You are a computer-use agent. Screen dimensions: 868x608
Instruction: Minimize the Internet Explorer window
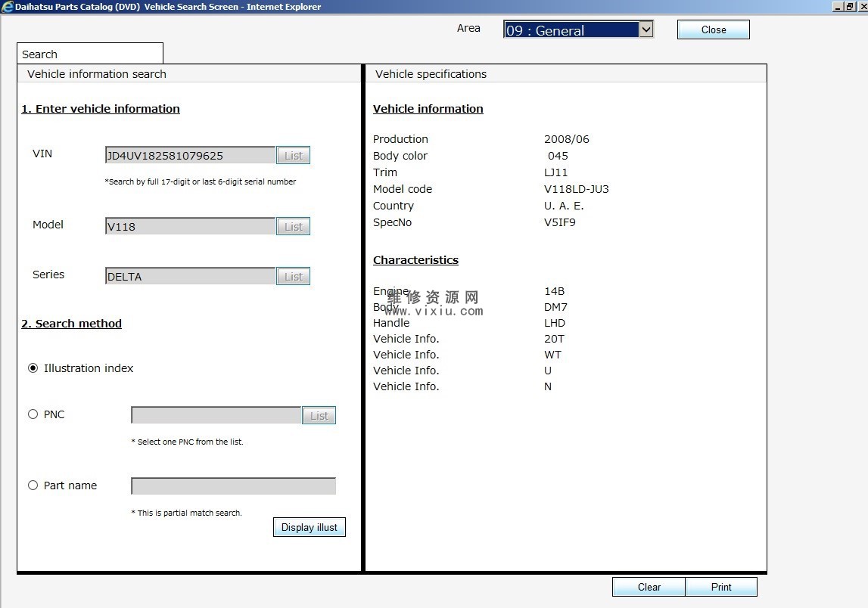click(838, 7)
